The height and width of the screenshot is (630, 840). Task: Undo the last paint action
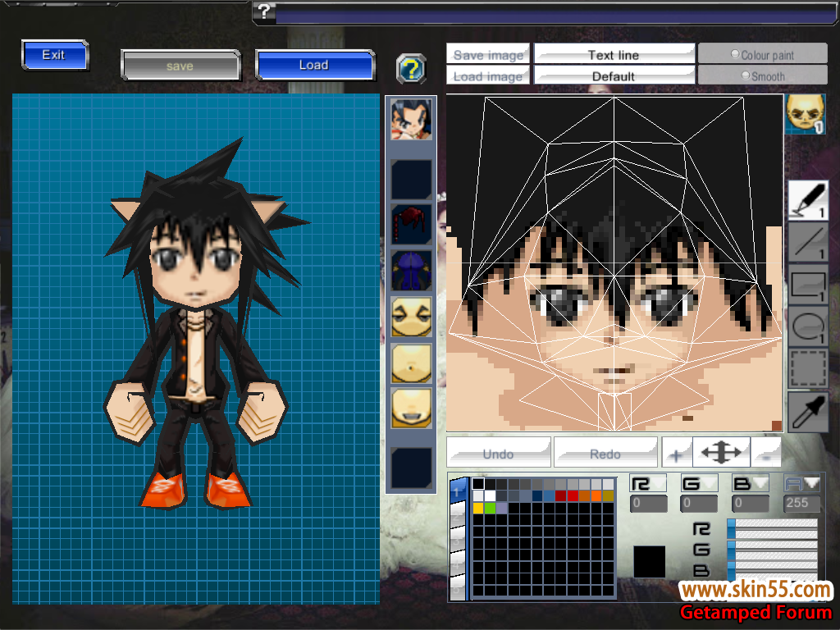click(x=498, y=453)
